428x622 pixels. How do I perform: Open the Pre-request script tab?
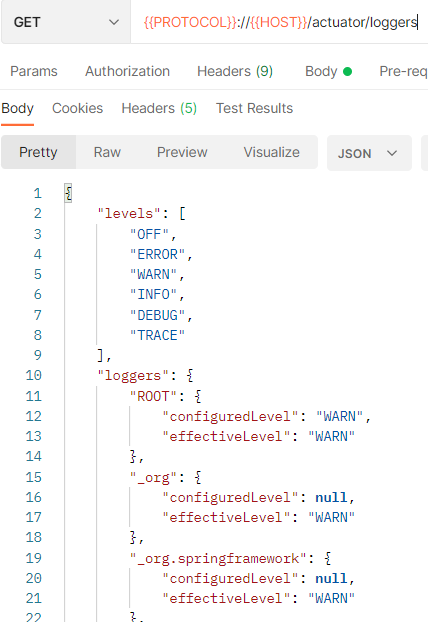[x=403, y=71]
